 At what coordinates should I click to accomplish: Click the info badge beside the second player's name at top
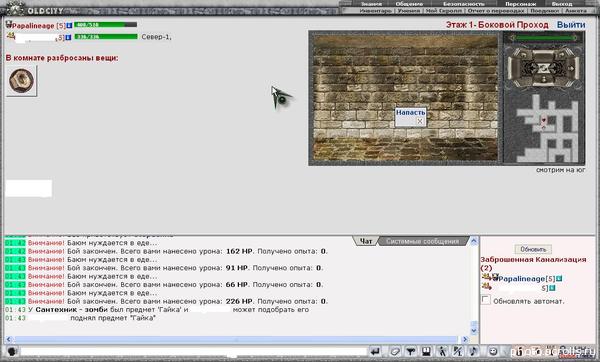click(68, 38)
